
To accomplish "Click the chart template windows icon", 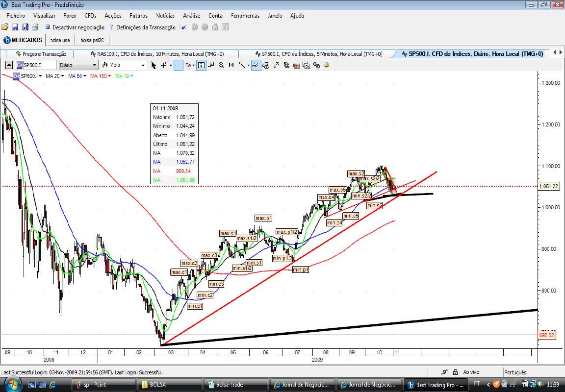I will pos(296,65).
